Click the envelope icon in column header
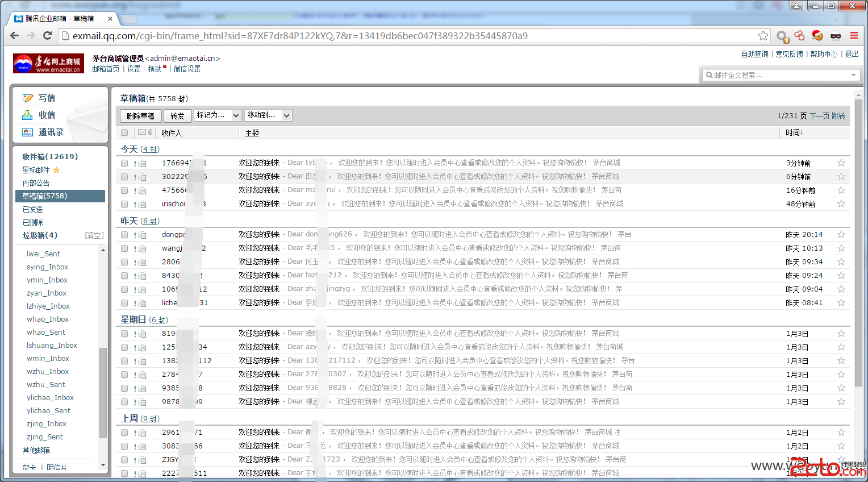The height and width of the screenshot is (482, 868). tap(141, 132)
